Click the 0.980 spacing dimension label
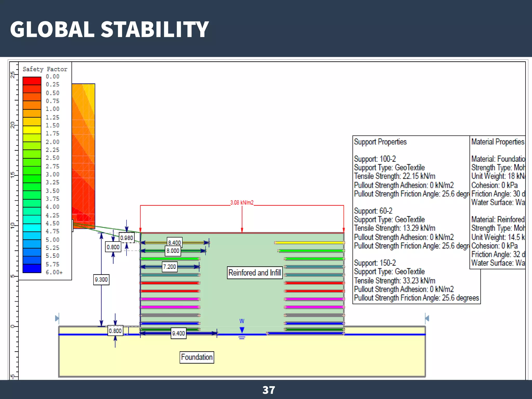 point(127,238)
